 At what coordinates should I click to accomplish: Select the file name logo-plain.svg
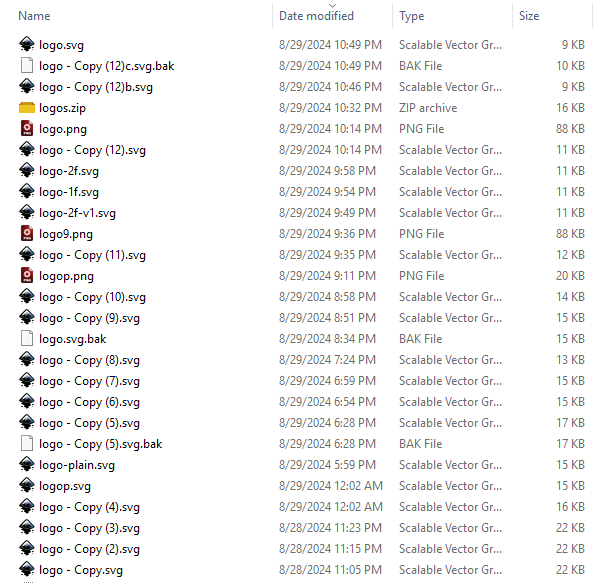(x=77, y=465)
